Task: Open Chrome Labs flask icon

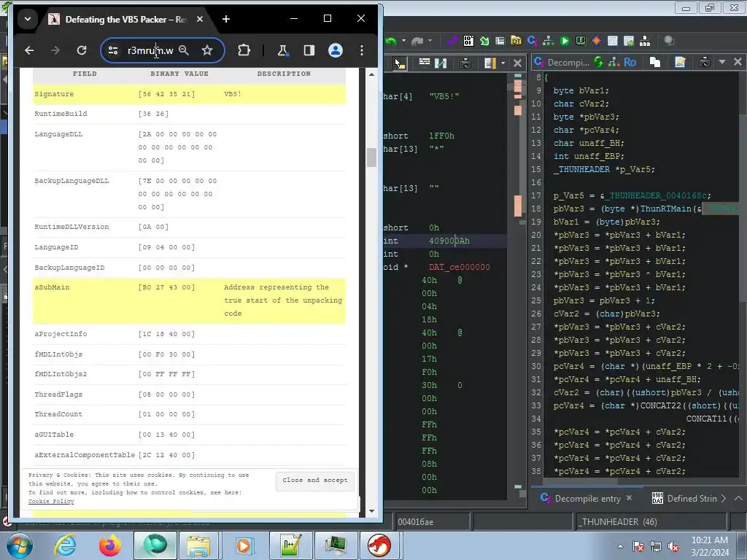Action: tap(282, 50)
